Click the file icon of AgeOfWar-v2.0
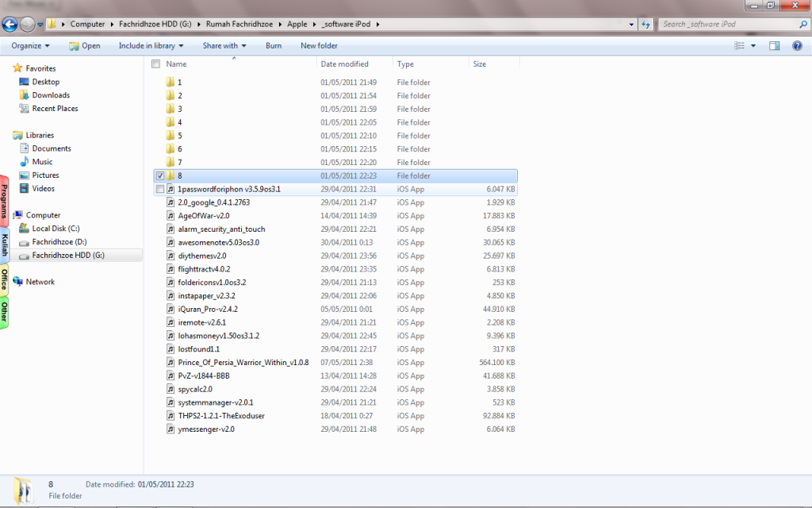 (x=170, y=216)
